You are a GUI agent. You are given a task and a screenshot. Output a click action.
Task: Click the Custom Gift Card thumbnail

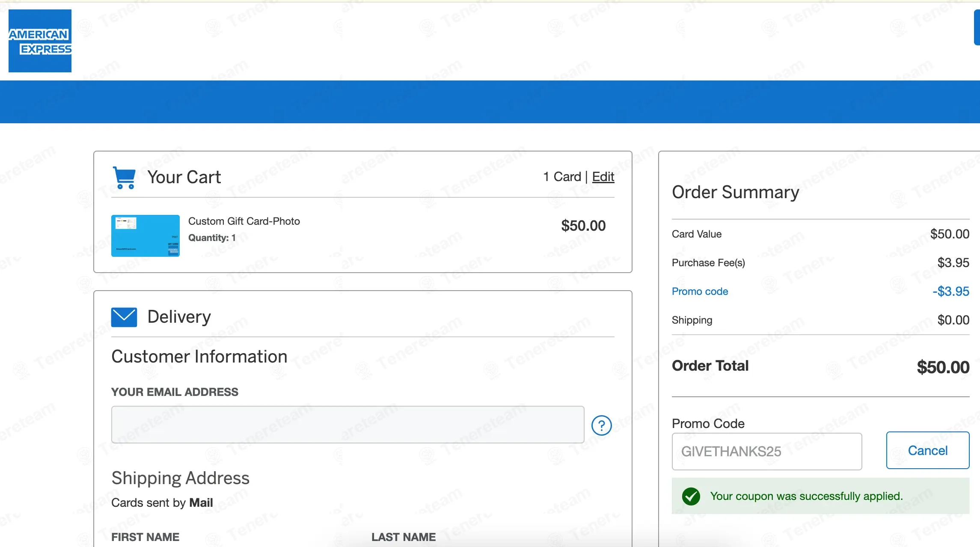146,236
